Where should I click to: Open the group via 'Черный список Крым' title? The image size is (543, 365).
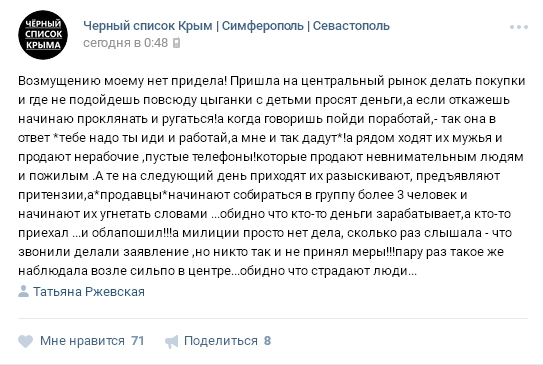coord(148,26)
